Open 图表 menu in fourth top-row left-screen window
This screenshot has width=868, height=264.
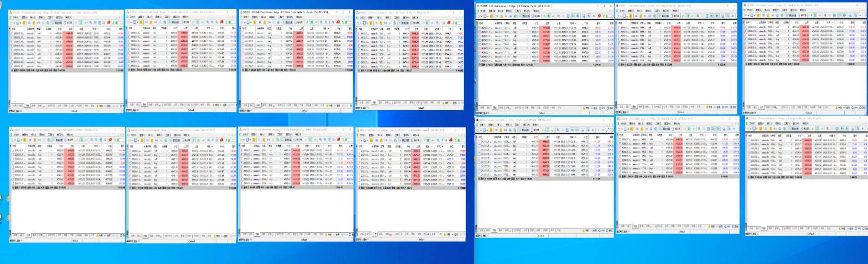point(388,17)
